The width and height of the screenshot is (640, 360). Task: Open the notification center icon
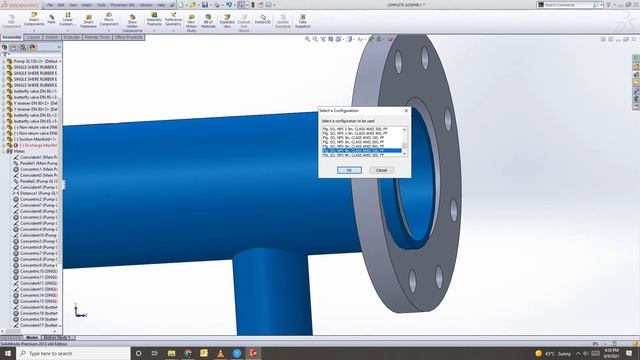tap(629, 353)
